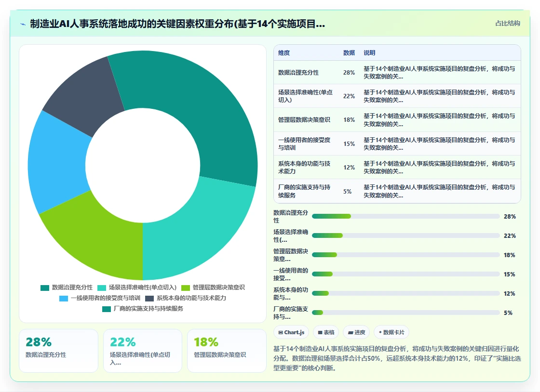Viewport: 540px width, 392px height.
Task: Click the 场景选择准确性 22% progress bar
Action: [405, 235]
